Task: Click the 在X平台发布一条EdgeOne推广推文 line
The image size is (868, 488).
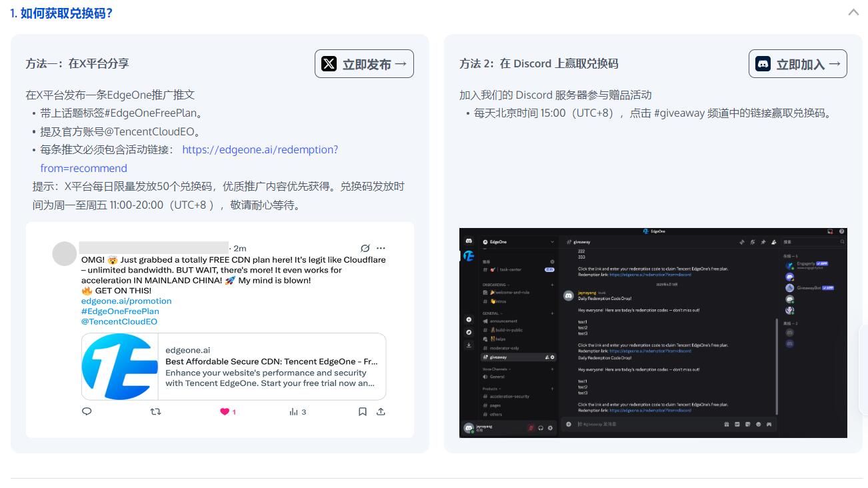Action: (x=110, y=95)
